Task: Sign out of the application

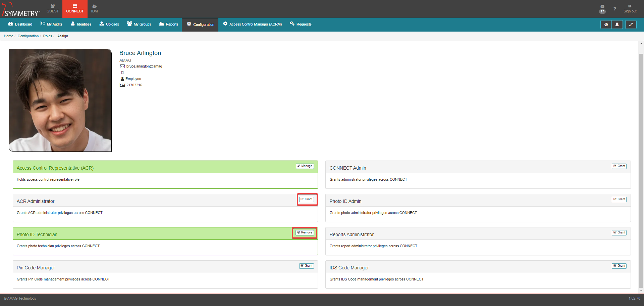Action: 630,9
